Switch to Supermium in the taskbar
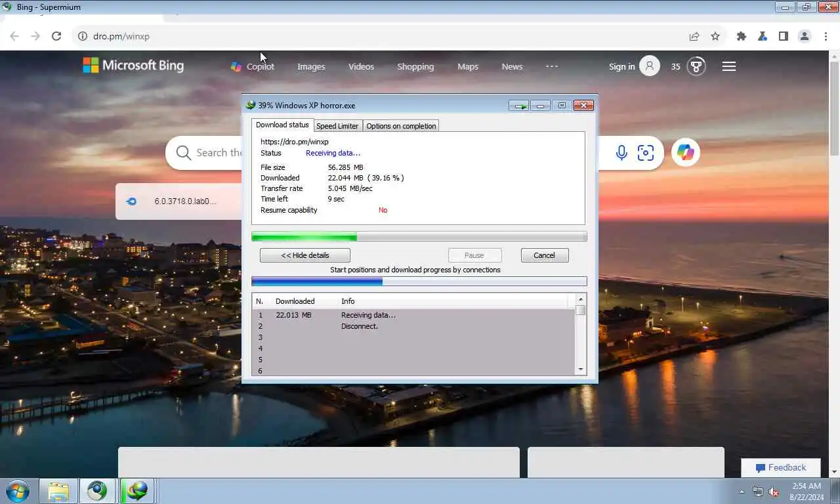The height and width of the screenshot is (504, 840). coord(97,491)
